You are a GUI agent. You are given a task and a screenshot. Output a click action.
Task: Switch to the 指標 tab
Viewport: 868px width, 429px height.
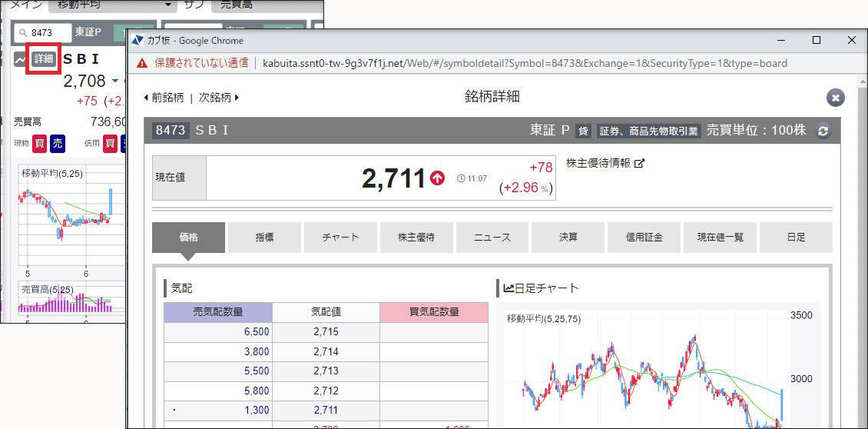click(264, 238)
